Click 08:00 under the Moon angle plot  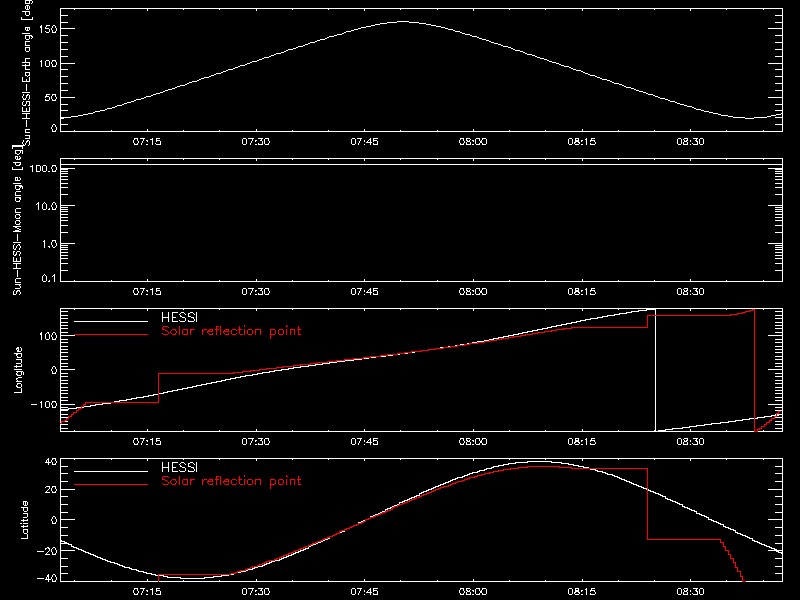point(473,292)
